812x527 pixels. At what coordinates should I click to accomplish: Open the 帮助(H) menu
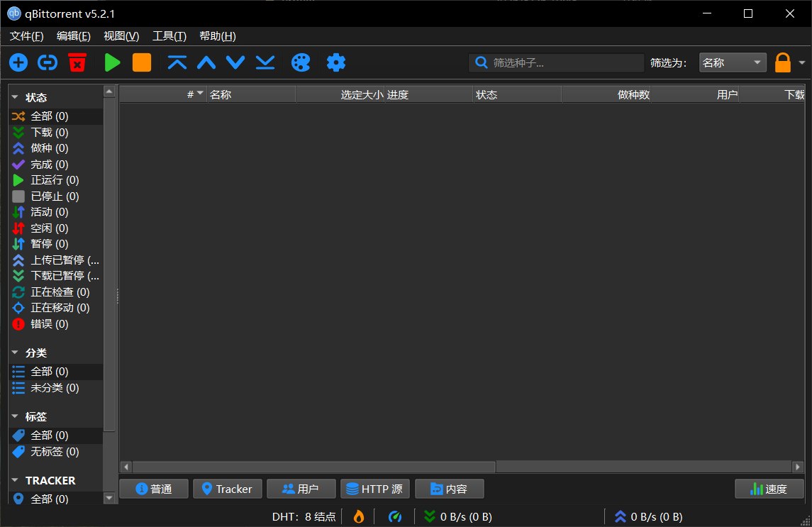tap(218, 36)
